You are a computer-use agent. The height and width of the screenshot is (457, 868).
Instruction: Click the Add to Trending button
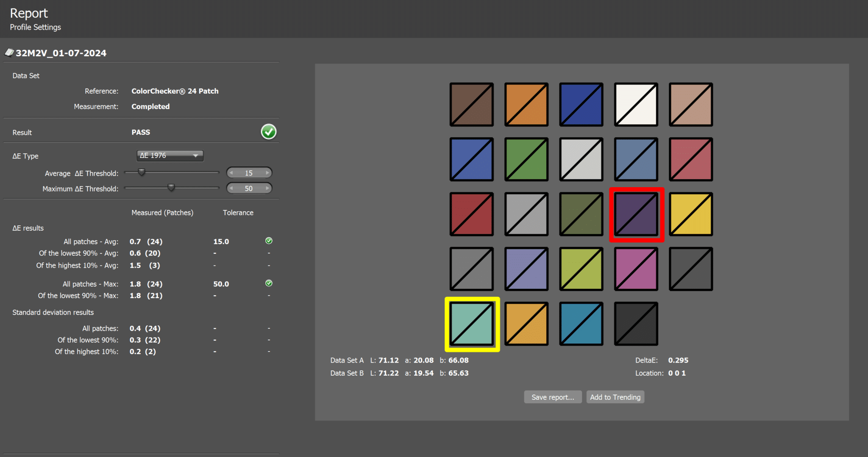coord(615,397)
